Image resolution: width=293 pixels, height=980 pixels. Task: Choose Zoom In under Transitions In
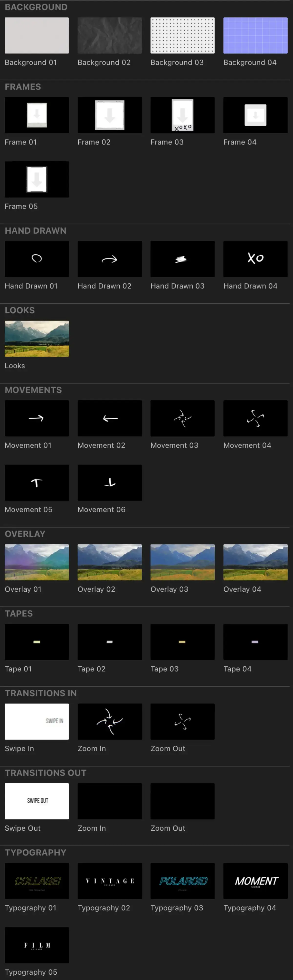pyautogui.click(x=109, y=721)
